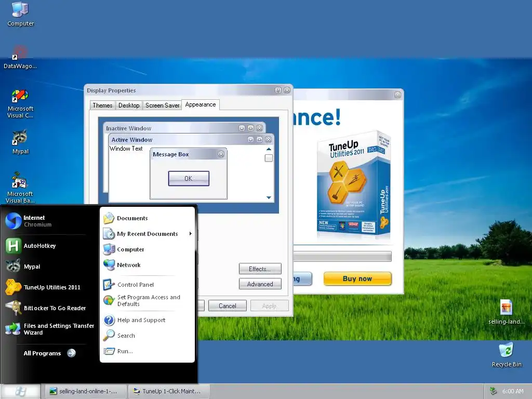
Task: Expand All Programs arrow
Action: click(x=72, y=353)
